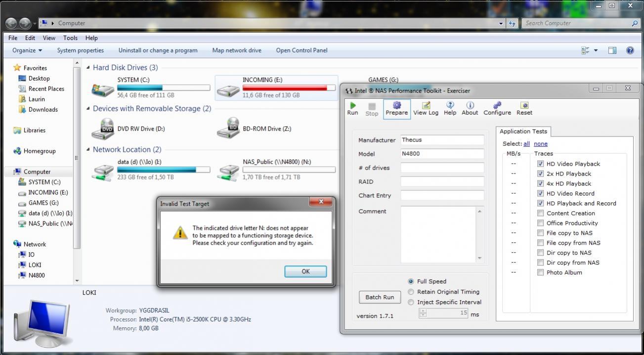
Task: Select Inject Specific Interval option
Action: click(411, 302)
